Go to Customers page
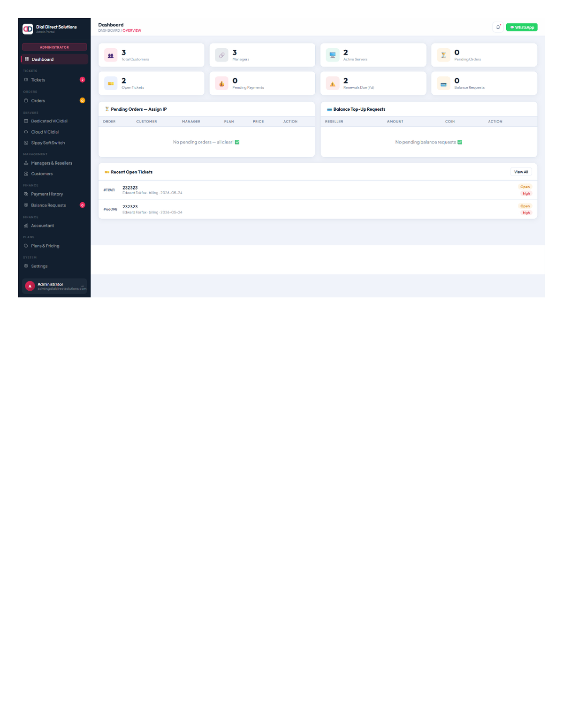The width and height of the screenshot is (563, 728). [54, 174]
